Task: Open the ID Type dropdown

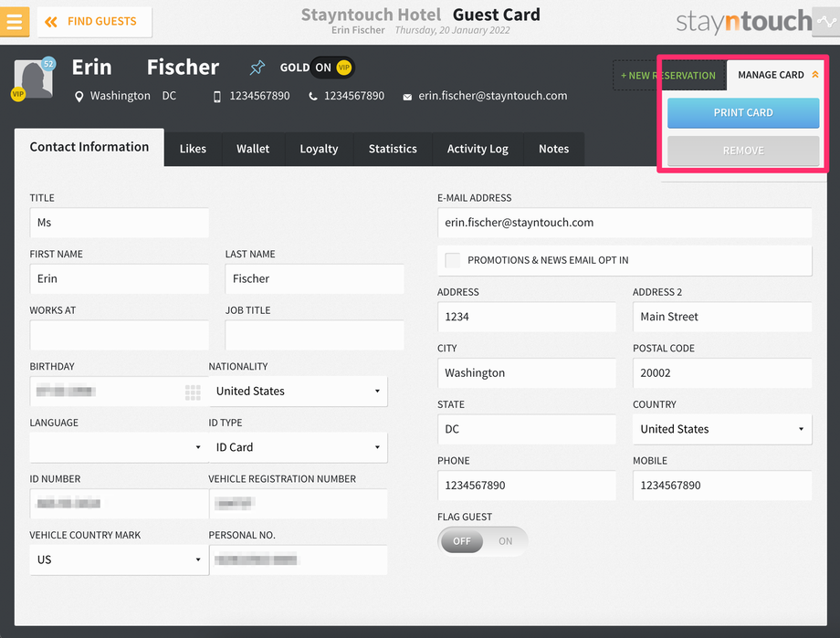Action: pos(298,447)
